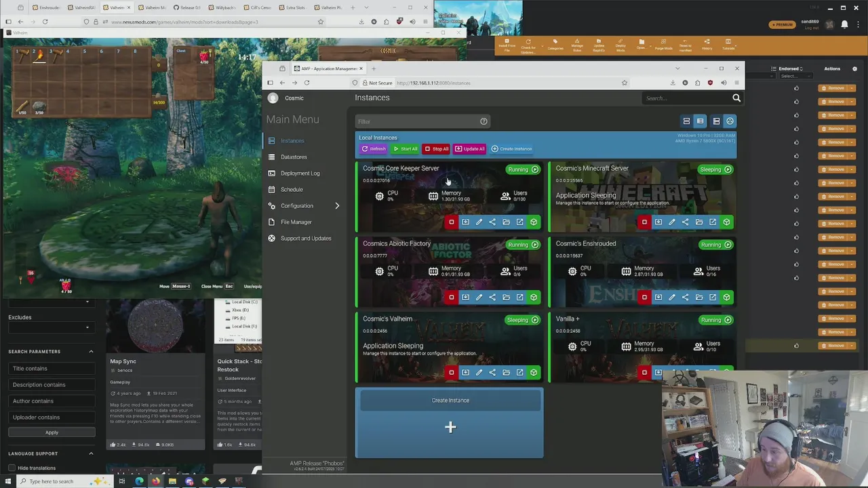Check Hide translations on Nexus Mods page
This screenshot has height=488, width=868.
point(12,468)
